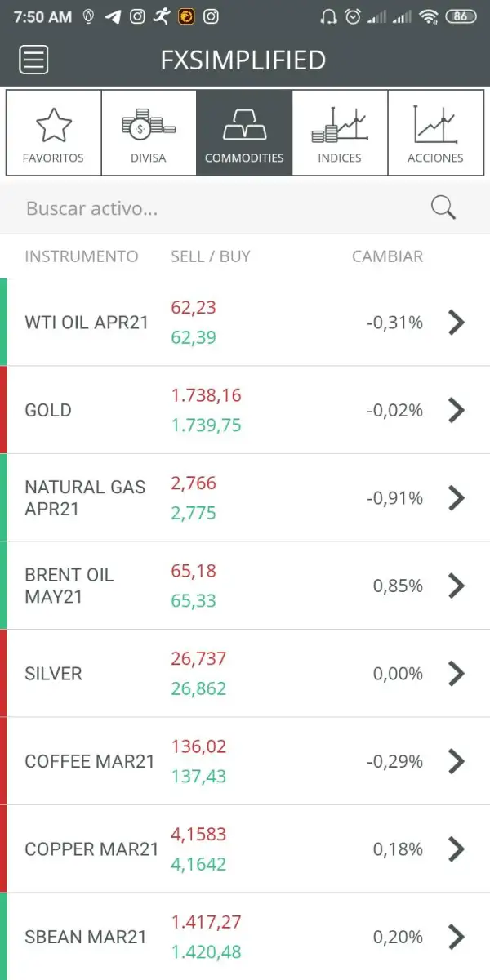Select the Favoritos star icon

(54, 126)
